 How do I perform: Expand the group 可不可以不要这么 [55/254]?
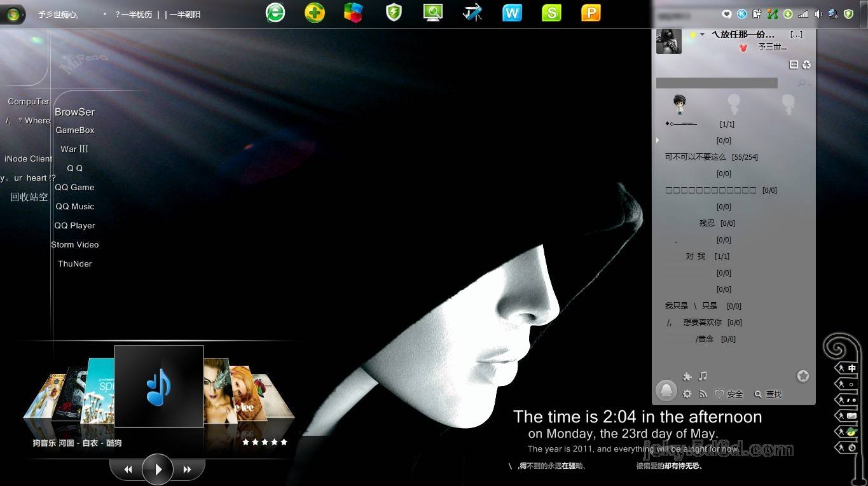point(712,157)
